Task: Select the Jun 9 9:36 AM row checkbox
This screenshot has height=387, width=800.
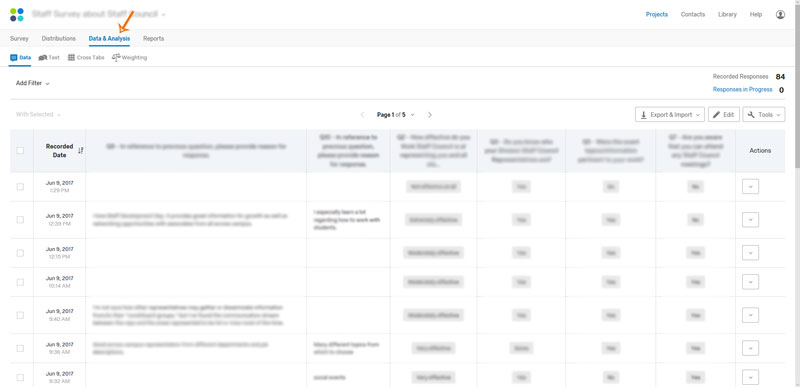Action: (20, 348)
